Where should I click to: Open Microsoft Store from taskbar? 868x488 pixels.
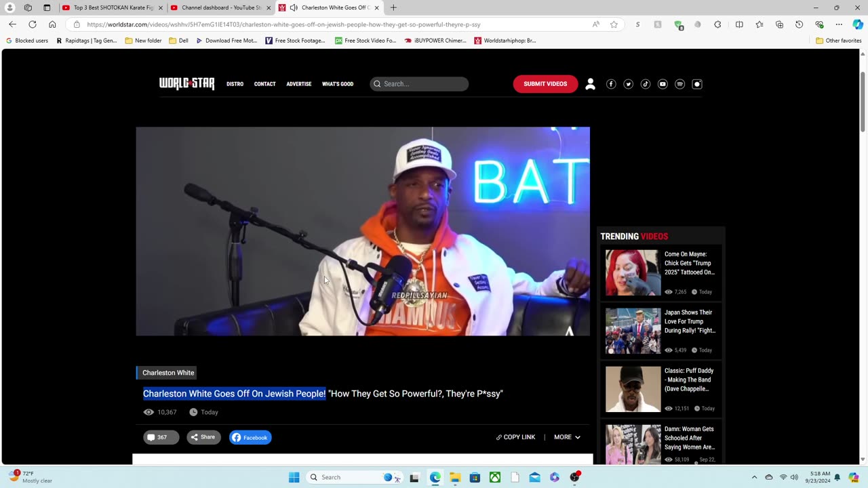[x=475, y=477]
